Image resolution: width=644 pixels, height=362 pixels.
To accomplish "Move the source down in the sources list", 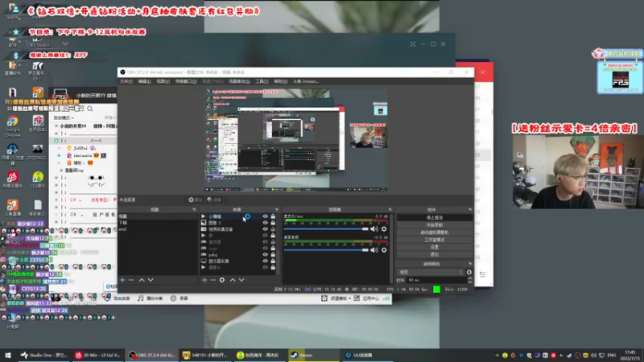I will tap(242, 280).
